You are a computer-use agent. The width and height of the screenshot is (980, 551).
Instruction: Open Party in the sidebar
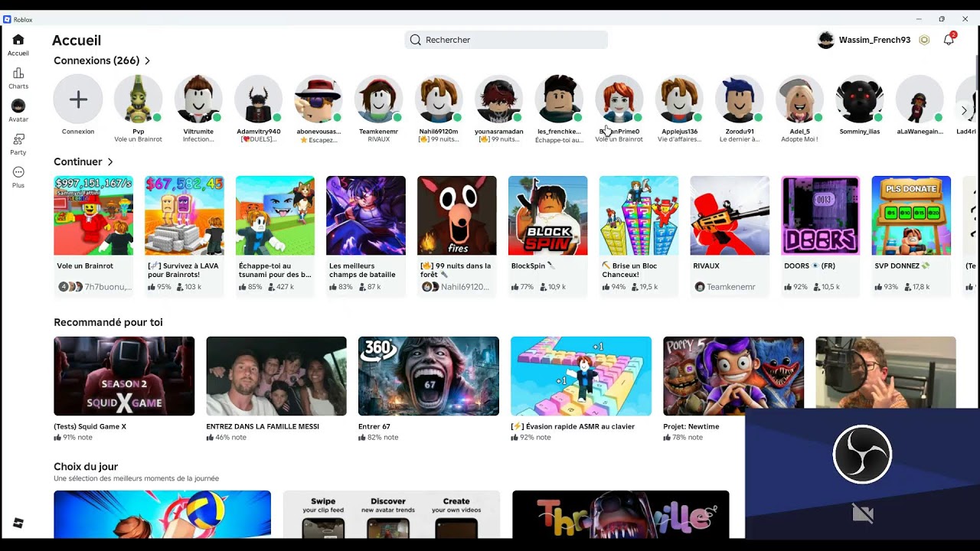[18, 144]
